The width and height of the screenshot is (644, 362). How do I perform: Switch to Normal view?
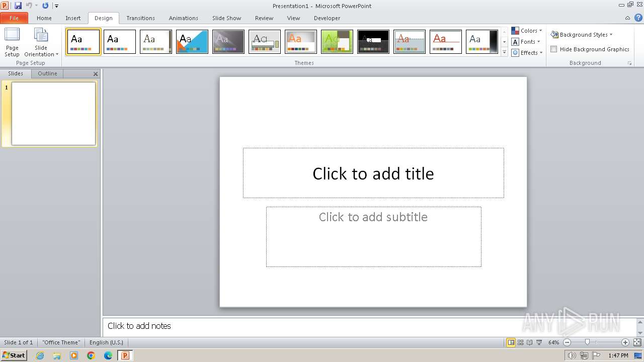511,342
